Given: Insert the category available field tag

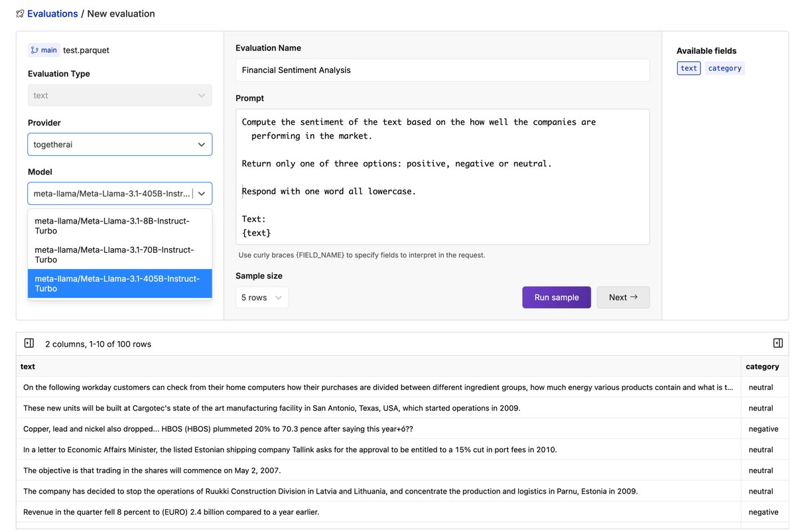Looking at the screenshot, I should tap(724, 68).
